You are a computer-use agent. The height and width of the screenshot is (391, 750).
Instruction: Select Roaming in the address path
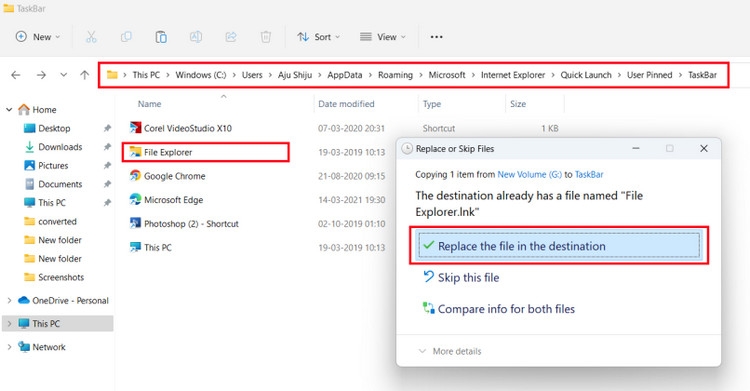tap(395, 75)
